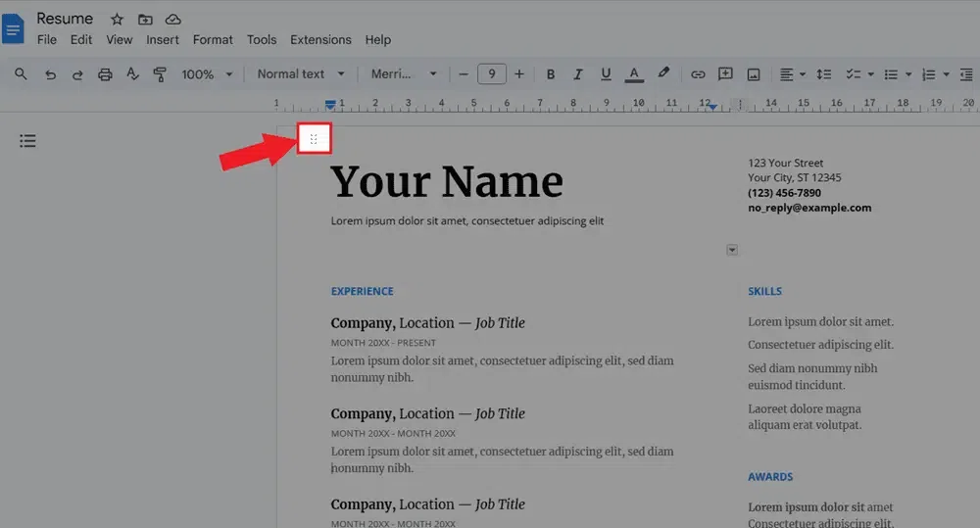
Task: Activate the paint format tool
Action: [160, 74]
